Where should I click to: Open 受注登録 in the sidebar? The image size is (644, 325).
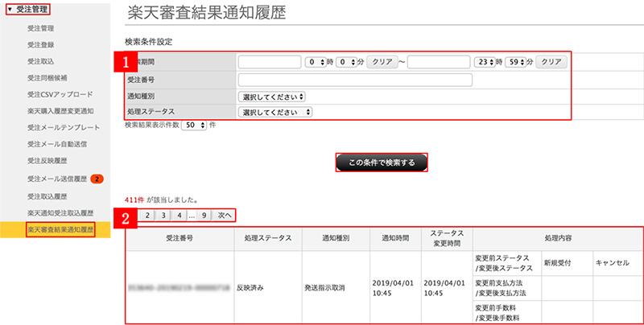pyautogui.click(x=41, y=44)
